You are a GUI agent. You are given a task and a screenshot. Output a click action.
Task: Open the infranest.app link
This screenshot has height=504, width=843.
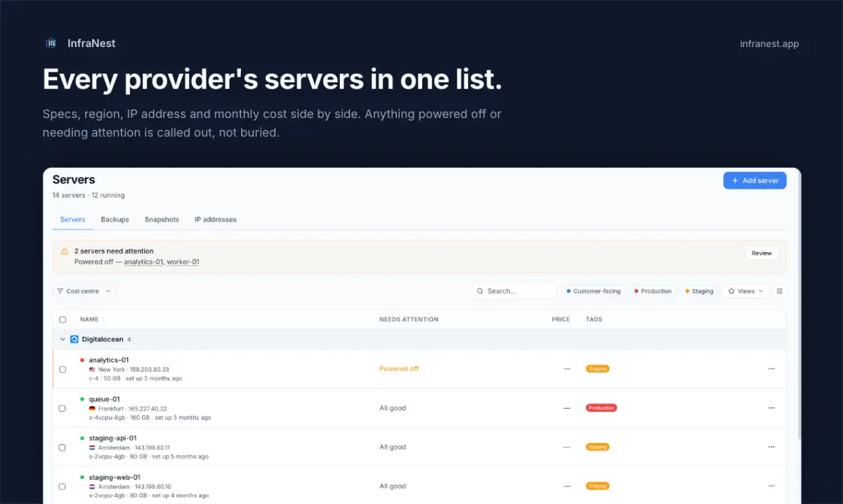coord(769,44)
